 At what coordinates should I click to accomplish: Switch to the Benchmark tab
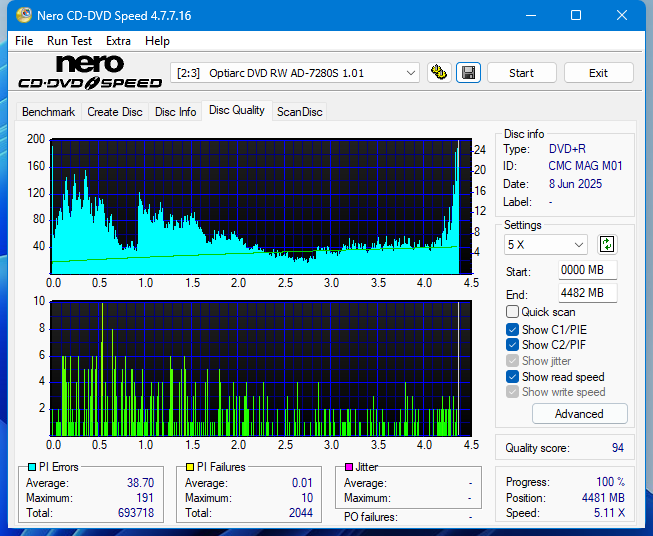pos(48,112)
